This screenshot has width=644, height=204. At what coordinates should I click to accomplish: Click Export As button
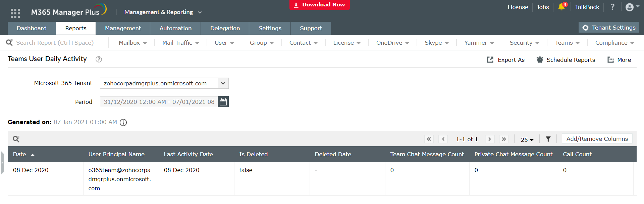[x=505, y=59]
